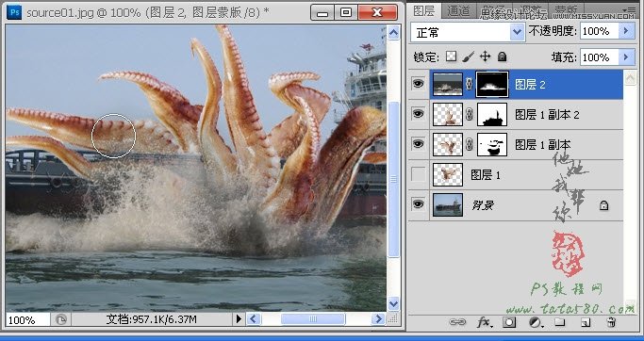Open the 正常 blend mode dropdown

(x=468, y=32)
